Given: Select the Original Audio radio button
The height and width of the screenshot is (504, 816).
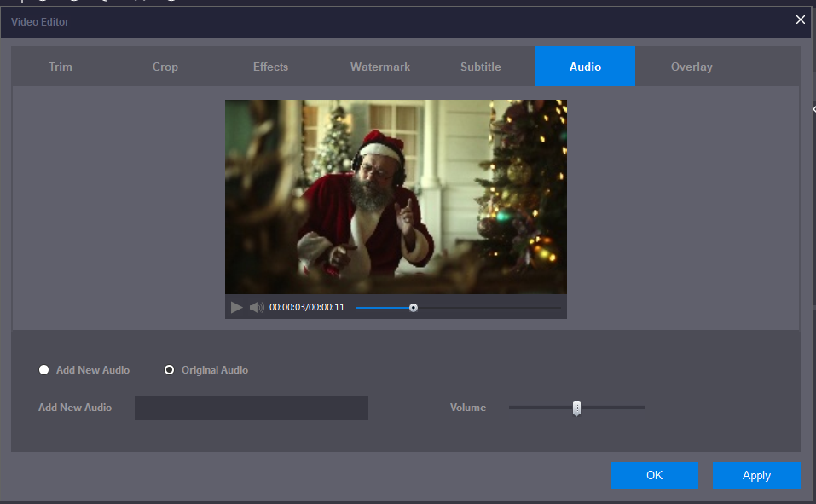Looking at the screenshot, I should (x=169, y=369).
